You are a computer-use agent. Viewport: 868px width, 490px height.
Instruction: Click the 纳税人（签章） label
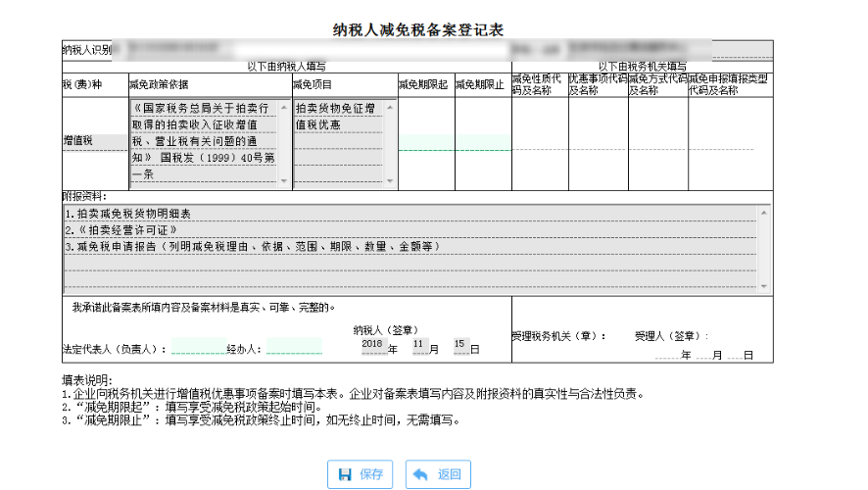[x=386, y=330]
